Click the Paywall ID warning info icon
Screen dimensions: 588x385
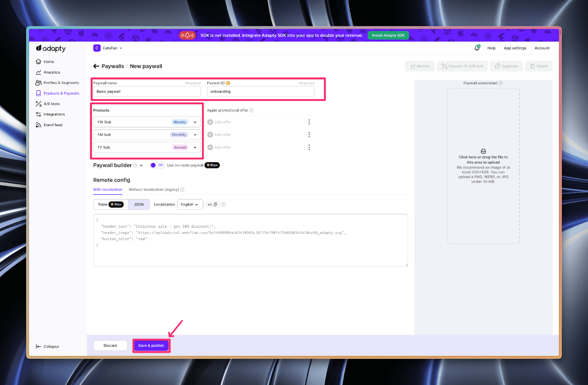[x=228, y=83]
